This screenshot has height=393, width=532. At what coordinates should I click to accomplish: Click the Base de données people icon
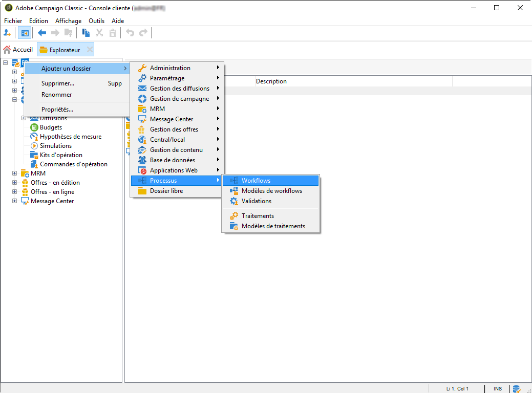click(x=142, y=160)
